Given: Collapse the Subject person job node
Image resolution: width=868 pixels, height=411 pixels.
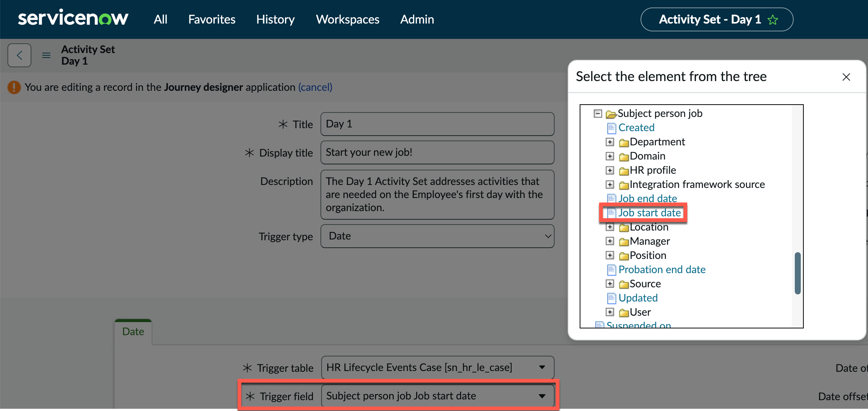Looking at the screenshot, I should (x=598, y=113).
